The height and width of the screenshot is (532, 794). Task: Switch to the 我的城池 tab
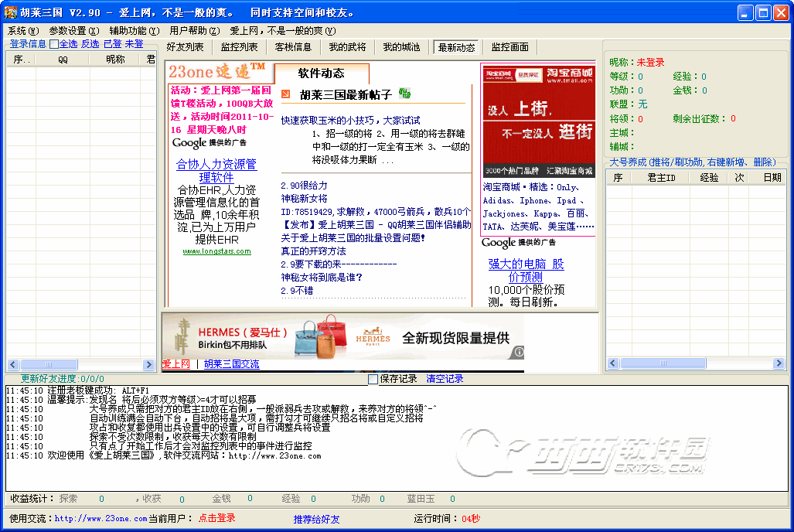pos(401,47)
